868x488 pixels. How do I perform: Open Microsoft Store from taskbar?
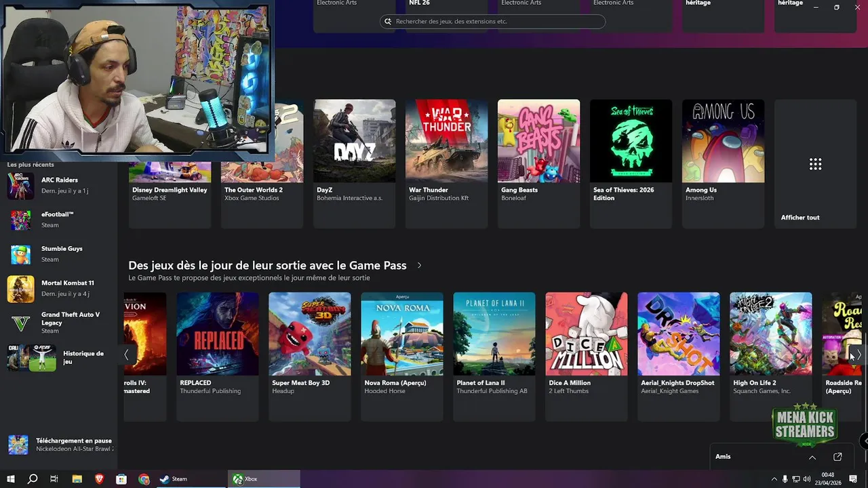click(x=121, y=479)
